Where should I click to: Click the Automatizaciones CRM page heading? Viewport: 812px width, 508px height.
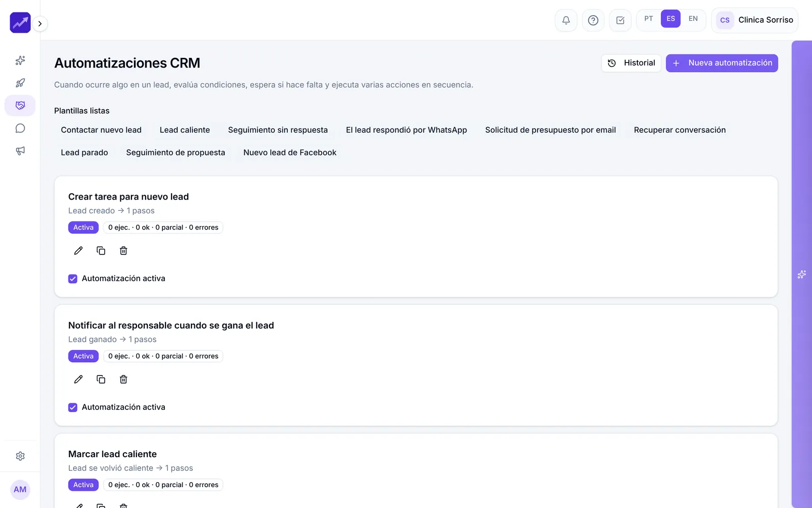click(x=127, y=63)
